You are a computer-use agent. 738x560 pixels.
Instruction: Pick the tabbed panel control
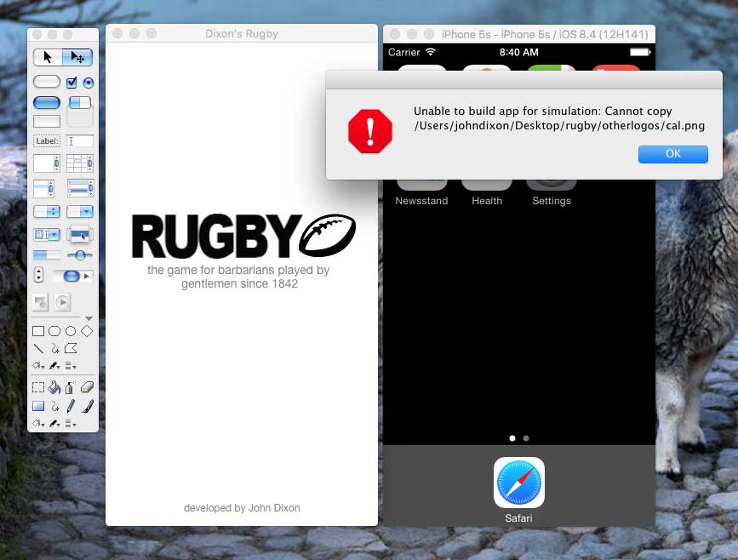79,111
